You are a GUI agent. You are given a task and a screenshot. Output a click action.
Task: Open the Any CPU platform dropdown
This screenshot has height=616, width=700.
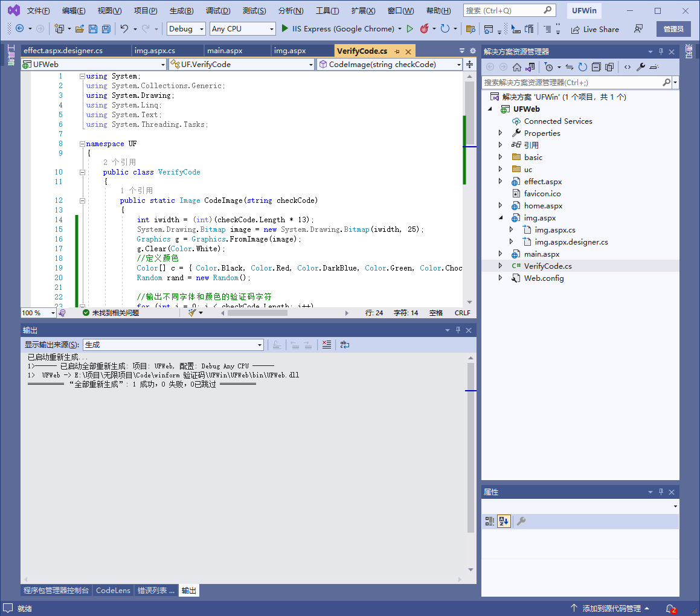[242, 28]
